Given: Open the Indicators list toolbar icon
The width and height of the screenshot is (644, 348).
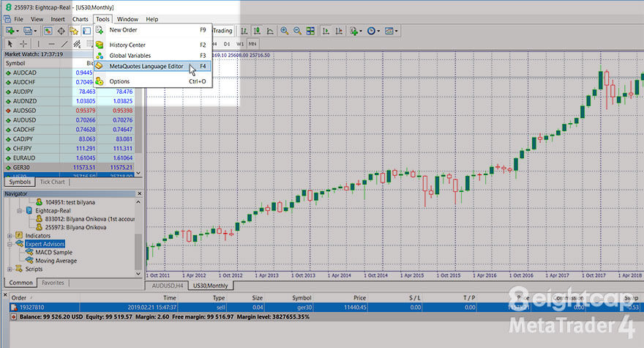Looking at the screenshot, I should 353,31.
